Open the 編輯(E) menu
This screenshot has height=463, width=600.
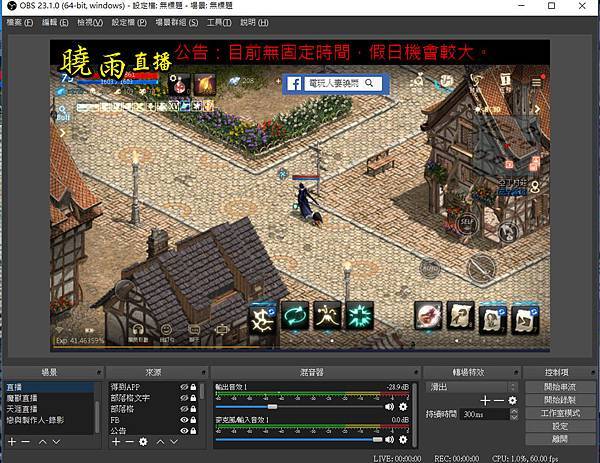pyautogui.click(x=55, y=23)
